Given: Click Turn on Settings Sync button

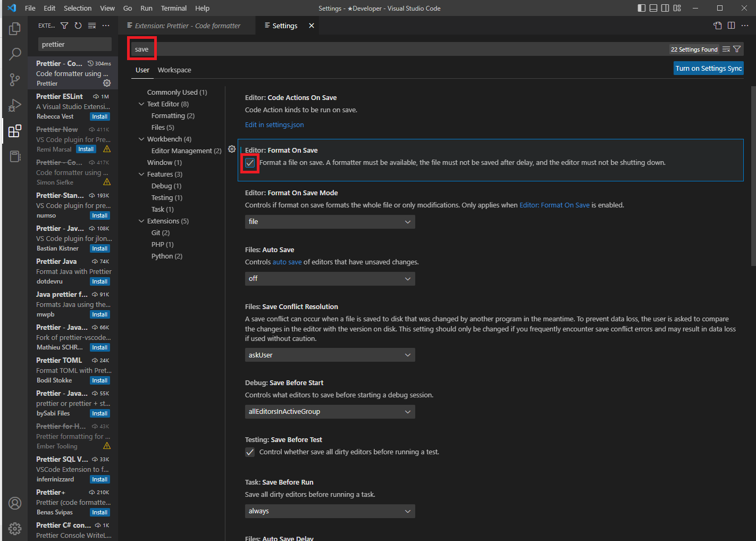Looking at the screenshot, I should [709, 68].
